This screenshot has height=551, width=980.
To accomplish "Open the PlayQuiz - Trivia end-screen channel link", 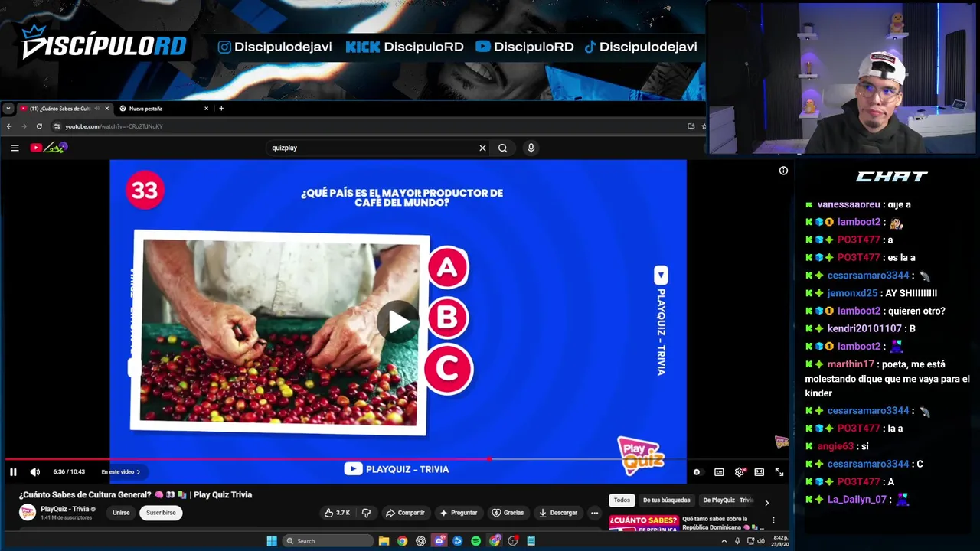I will [397, 469].
